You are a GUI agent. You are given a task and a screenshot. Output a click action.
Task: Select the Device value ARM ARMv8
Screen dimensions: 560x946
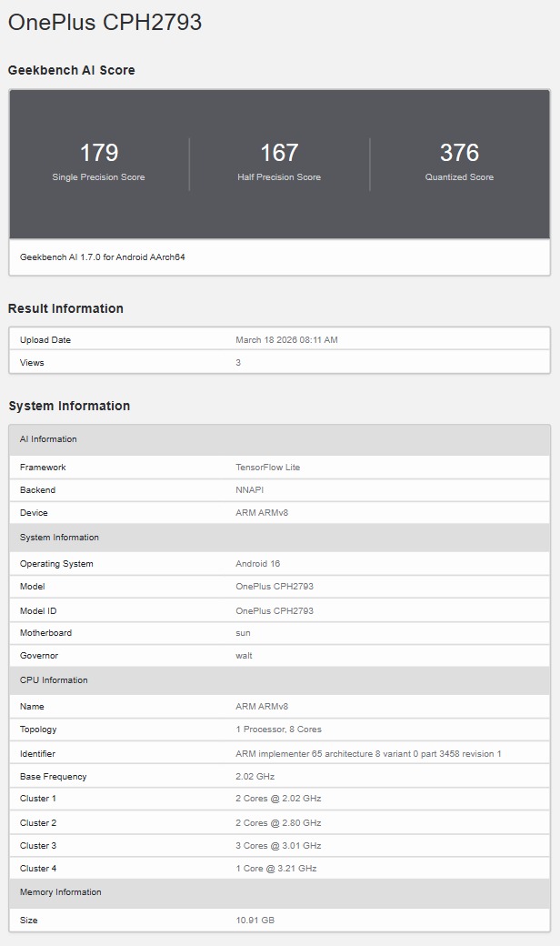262,513
